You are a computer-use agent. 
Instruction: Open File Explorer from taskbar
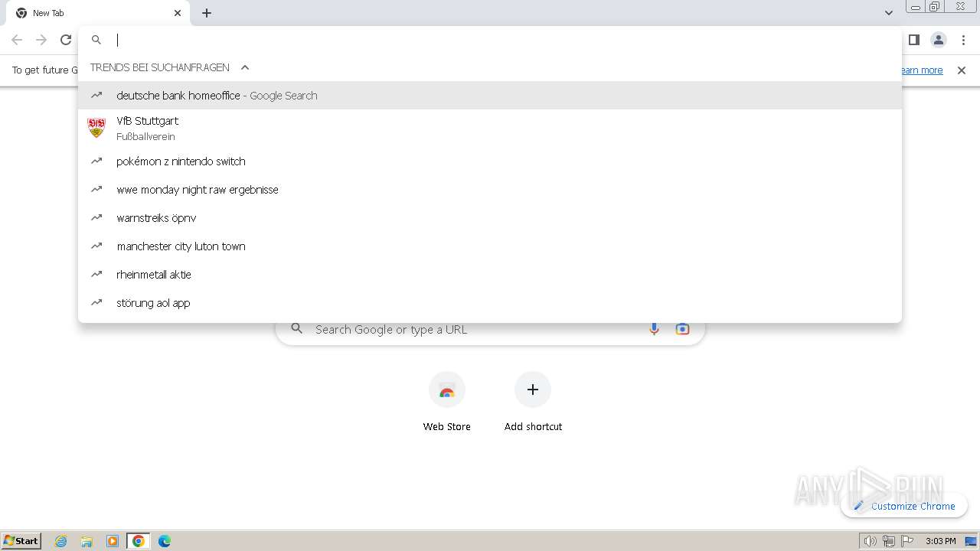tap(87, 541)
